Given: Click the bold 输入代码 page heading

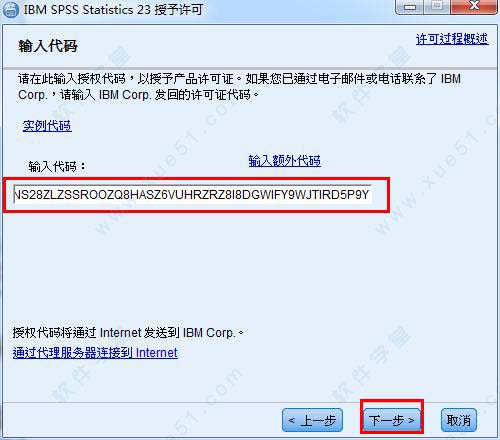Looking at the screenshot, I should [48, 46].
